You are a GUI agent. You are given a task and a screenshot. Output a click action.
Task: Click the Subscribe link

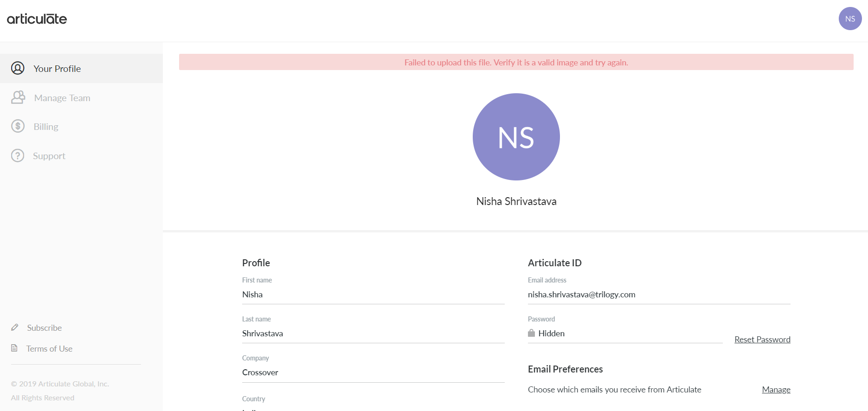[45, 328]
